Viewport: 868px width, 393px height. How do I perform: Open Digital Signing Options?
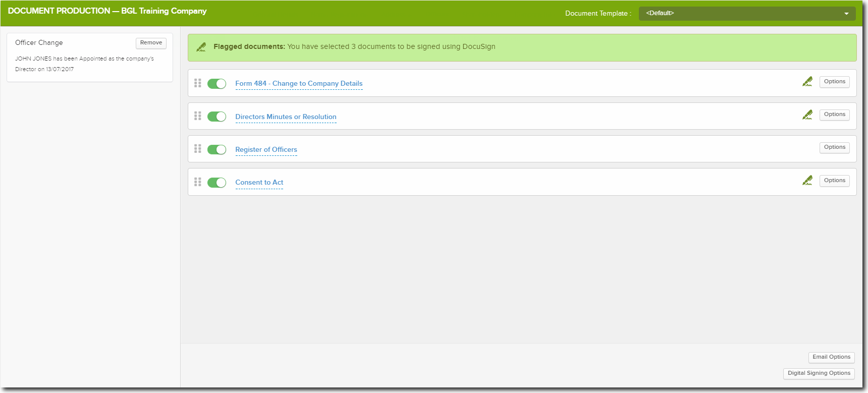[x=819, y=373]
